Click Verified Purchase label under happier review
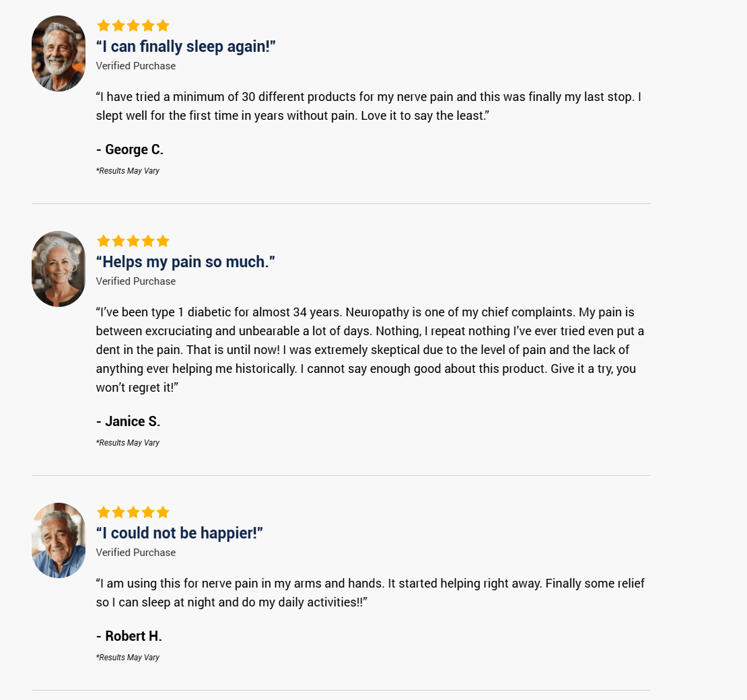Viewport: 747px width, 700px height. click(136, 553)
